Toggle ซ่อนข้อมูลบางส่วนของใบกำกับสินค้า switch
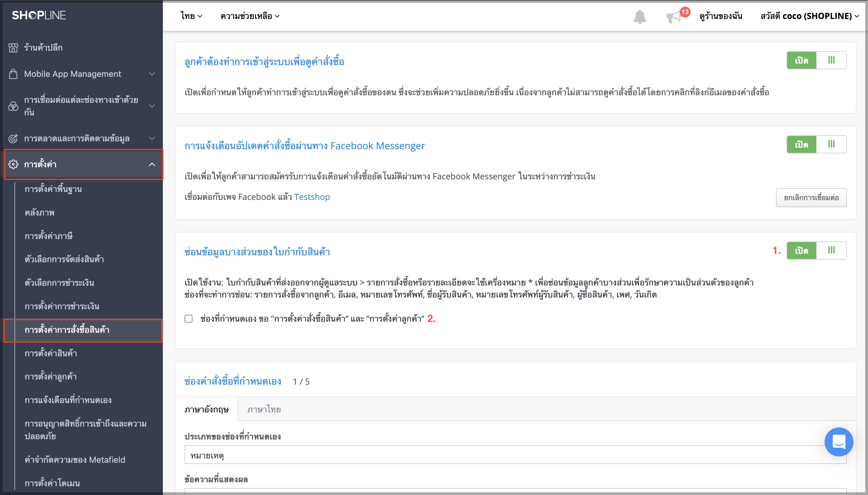 tap(816, 251)
